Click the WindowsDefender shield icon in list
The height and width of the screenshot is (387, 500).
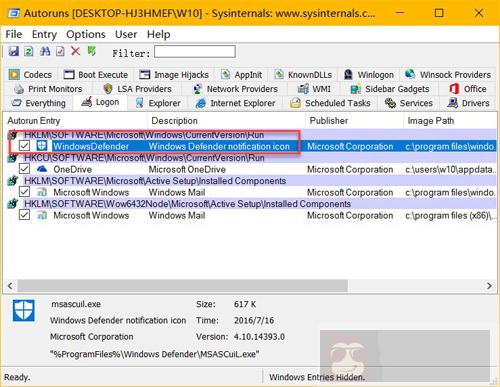[42, 146]
